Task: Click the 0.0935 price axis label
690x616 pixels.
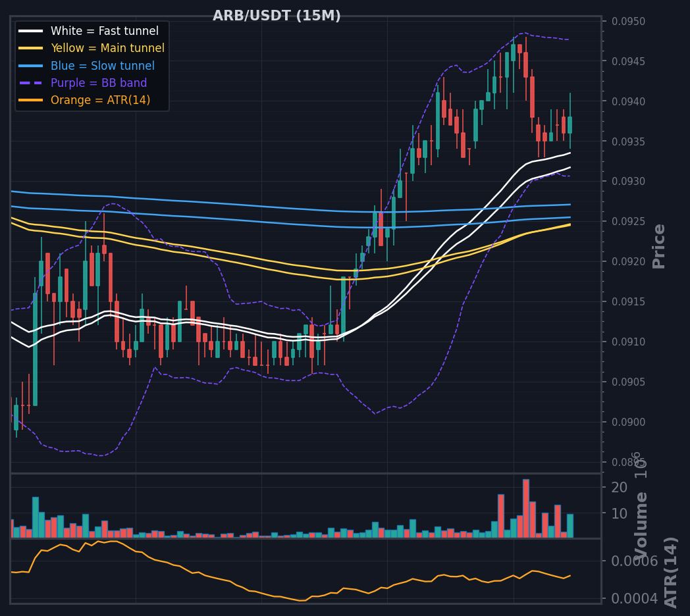Action: click(628, 141)
